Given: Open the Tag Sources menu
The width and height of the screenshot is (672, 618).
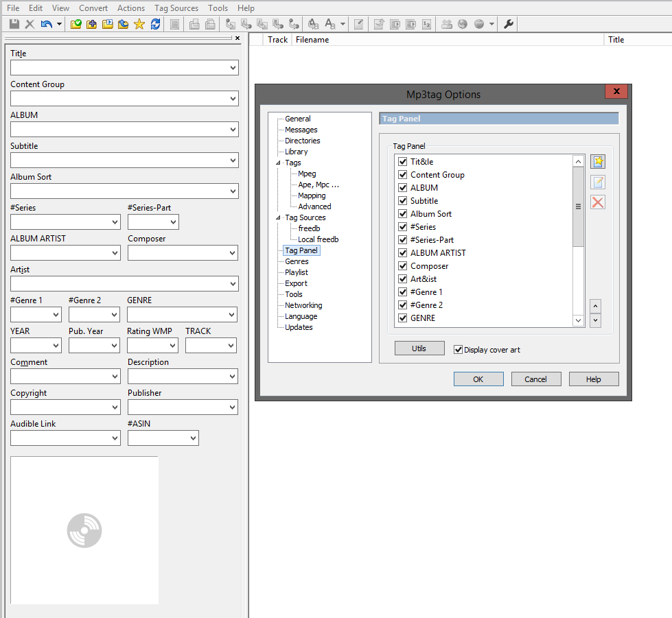Looking at the screenshot, I should (176, 8).
